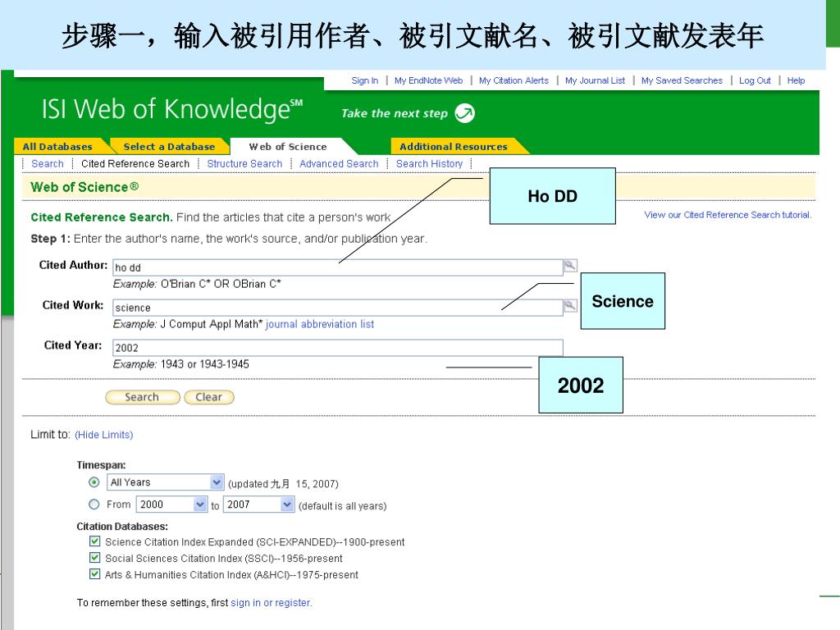Uncheck Science Citation Index Expanded checkbox
Image resolution: width=840 pixels, height=630 pixels.
[x=95, y=541]
